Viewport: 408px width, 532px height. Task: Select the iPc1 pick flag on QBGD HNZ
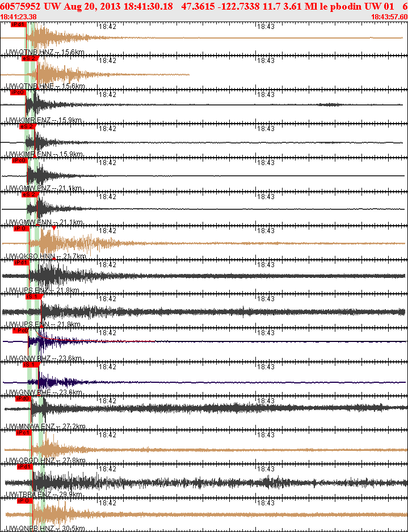click(x=24, y=433)
